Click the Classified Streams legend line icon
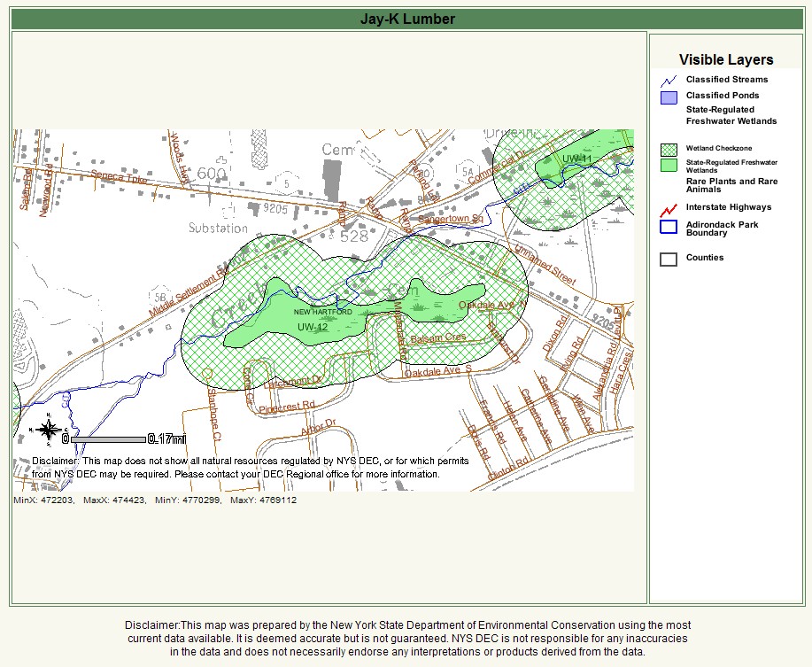The image size is (812, 667). 669,81
